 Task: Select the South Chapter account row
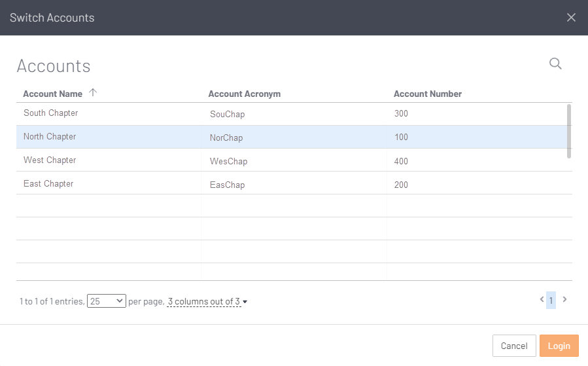pos(294,114)
